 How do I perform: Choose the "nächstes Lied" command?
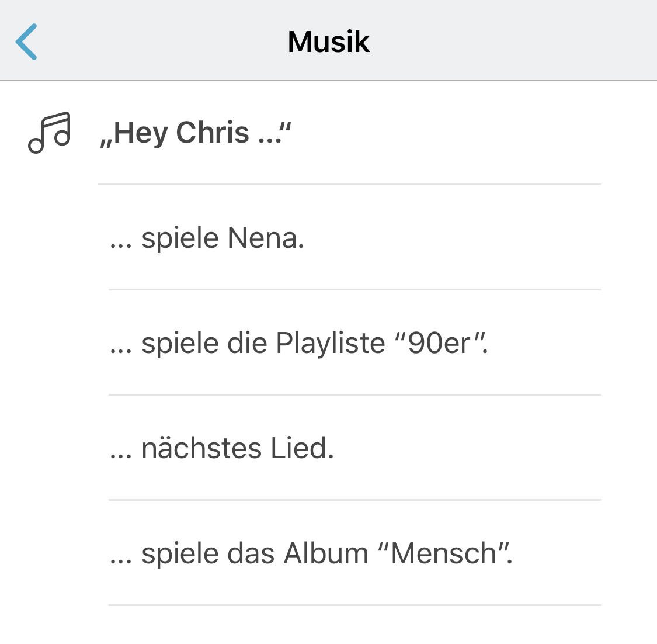[354, 448]
